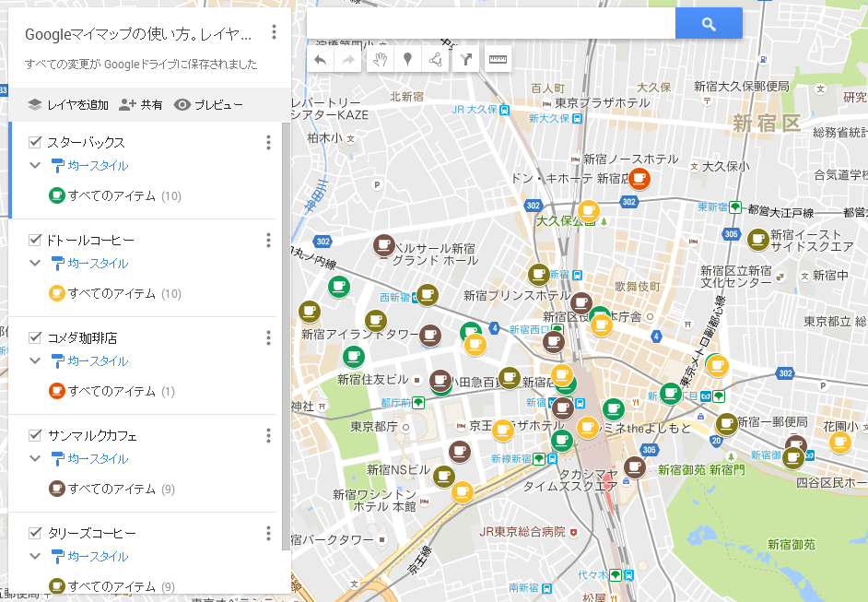868x602 pixels.
Task: Uncheck the スターバックス layer checkbox
Action: tap(36, 142)
